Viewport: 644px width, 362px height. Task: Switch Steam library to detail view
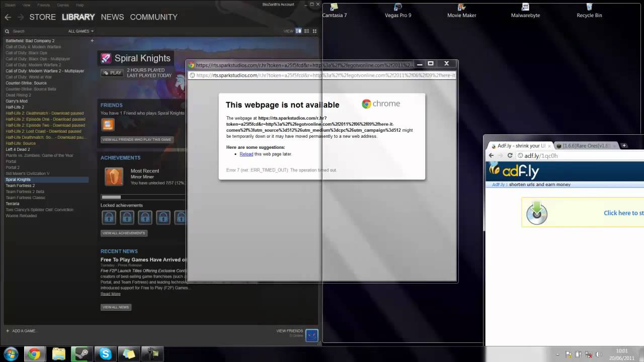pyautogui.click(x=298, y=31)
